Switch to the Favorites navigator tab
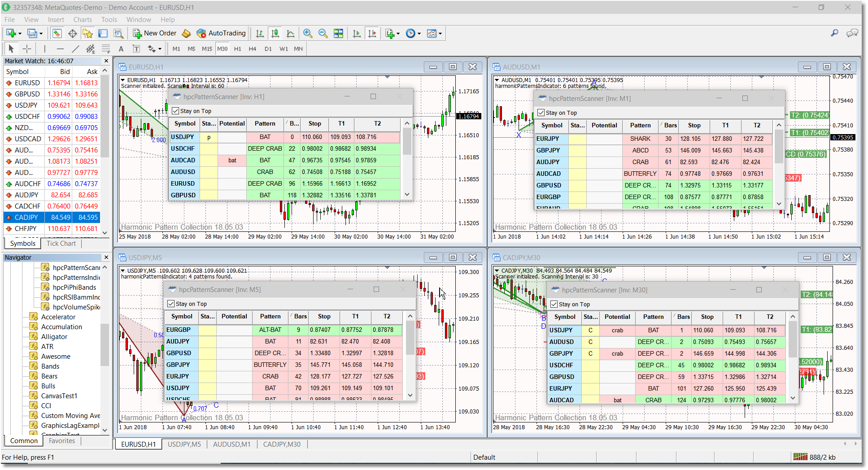868x470 pixels. 62,441
